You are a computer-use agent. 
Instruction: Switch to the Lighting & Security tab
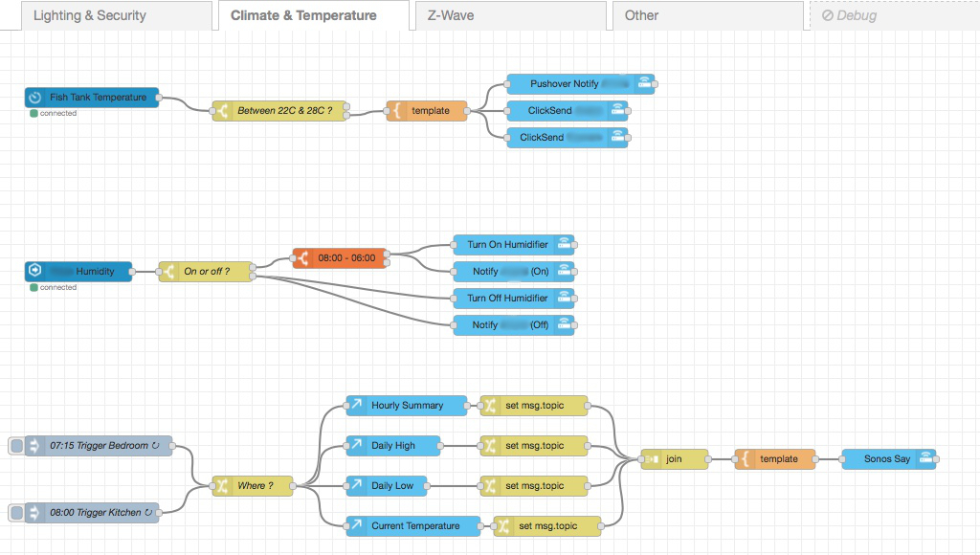point(116,15)
